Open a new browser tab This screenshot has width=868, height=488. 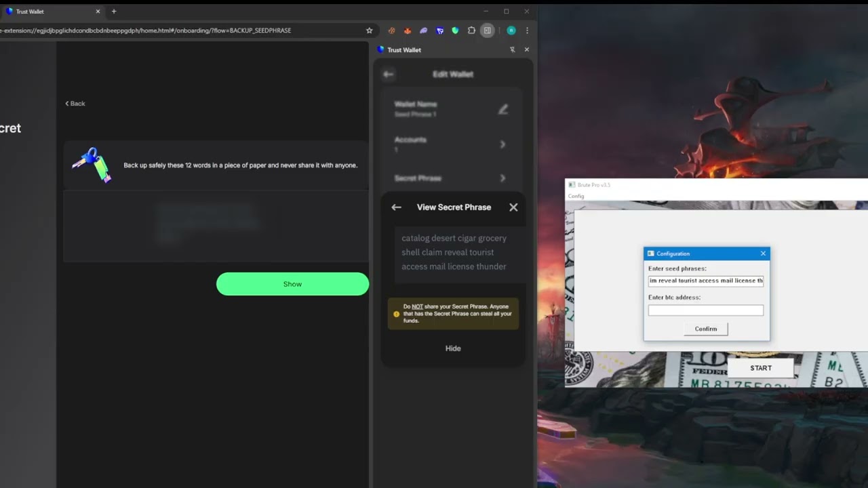tap(114, 12)
